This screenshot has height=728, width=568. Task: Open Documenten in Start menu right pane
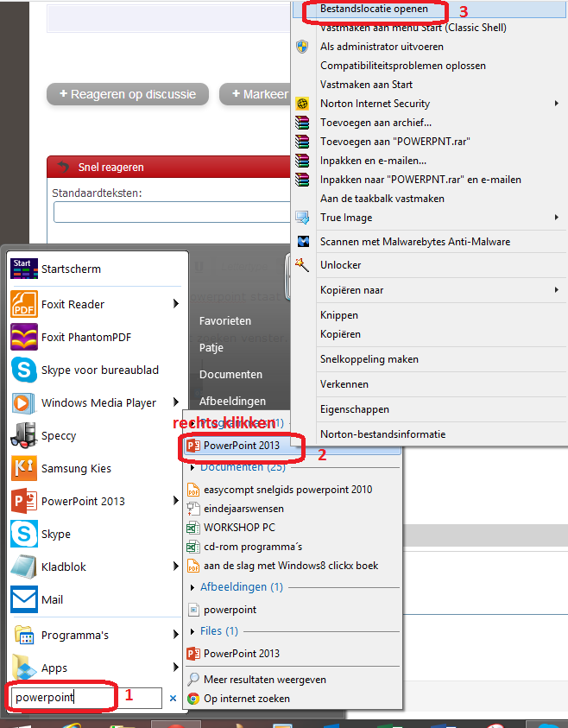230,374
